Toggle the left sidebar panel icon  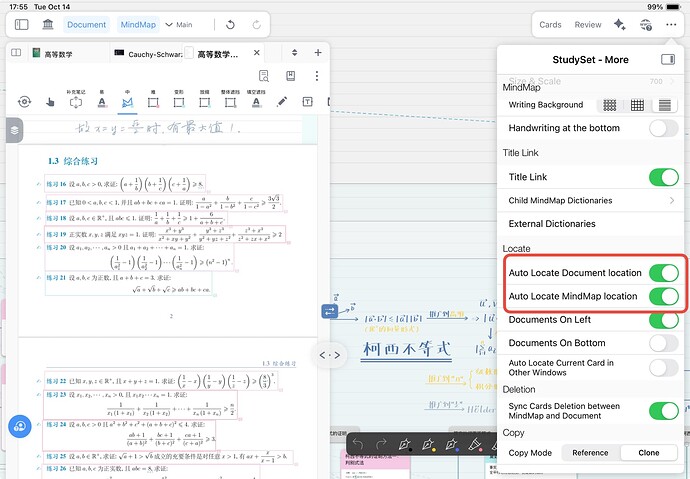click(22, 24)
